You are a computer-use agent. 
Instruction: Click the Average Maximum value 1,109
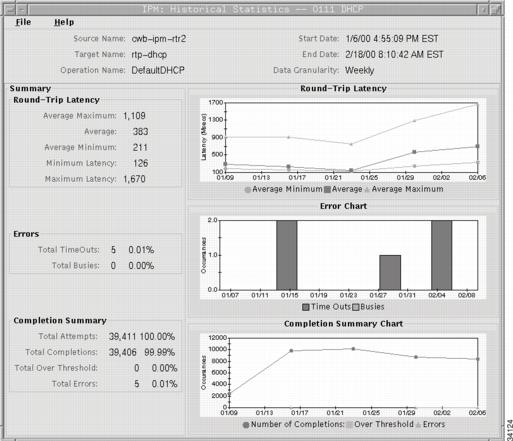(x=134, y=116)
